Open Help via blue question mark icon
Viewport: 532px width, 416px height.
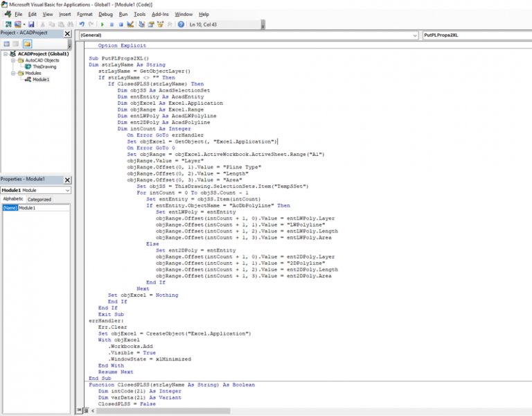click(181, 24)
